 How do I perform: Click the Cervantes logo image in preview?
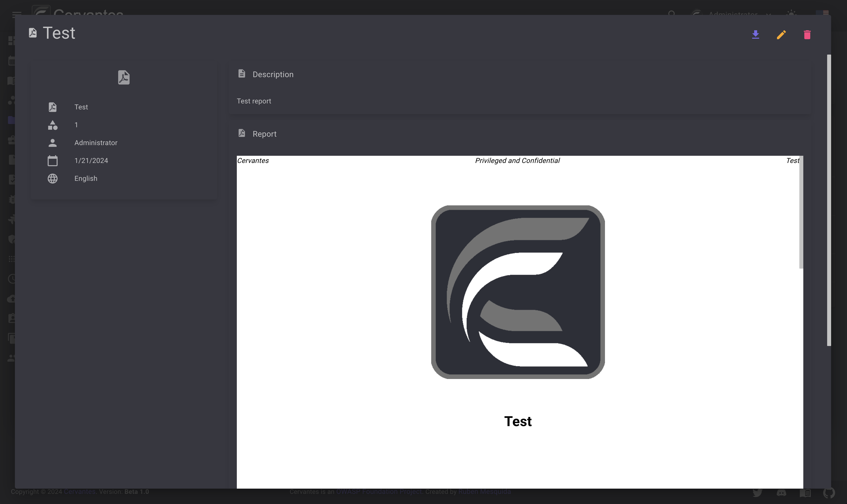point(518,292)
